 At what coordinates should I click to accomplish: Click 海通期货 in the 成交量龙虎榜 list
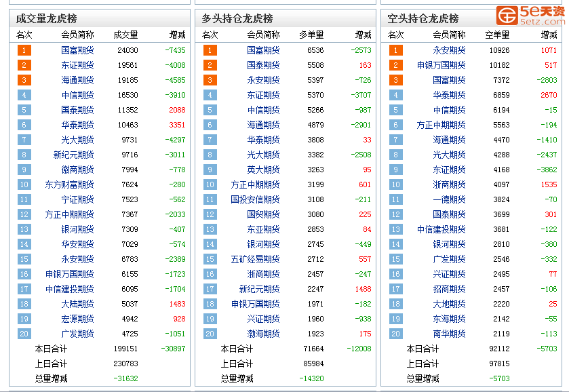[x=77, y=80]
